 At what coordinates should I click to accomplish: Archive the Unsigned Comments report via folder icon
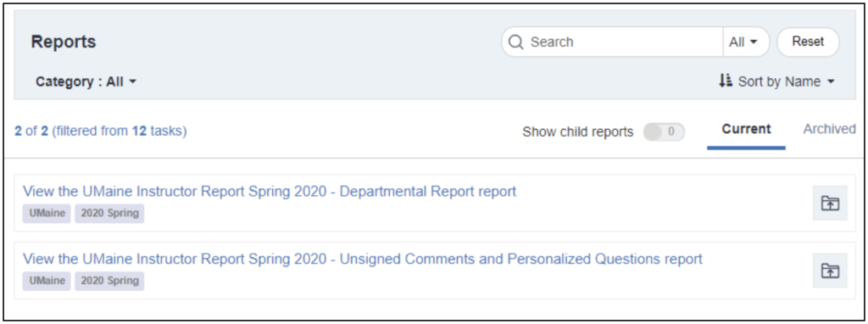(x=830, y=271)
